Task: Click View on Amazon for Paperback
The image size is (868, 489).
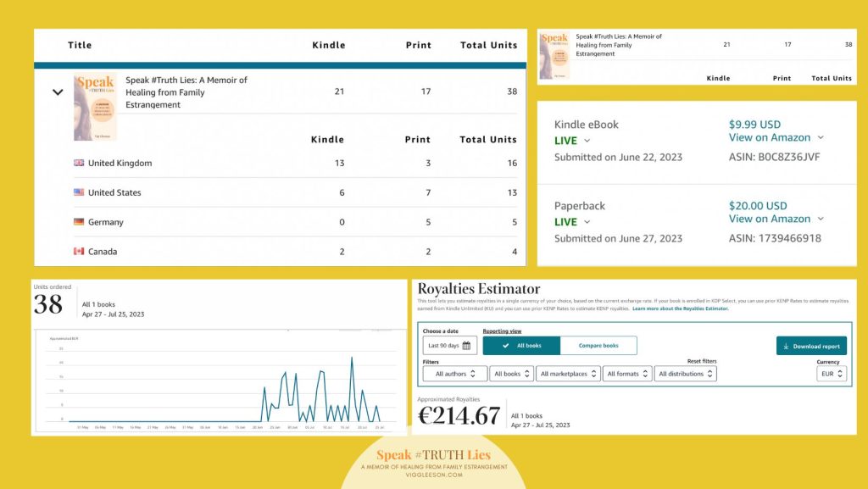Action: coord(770,219)
